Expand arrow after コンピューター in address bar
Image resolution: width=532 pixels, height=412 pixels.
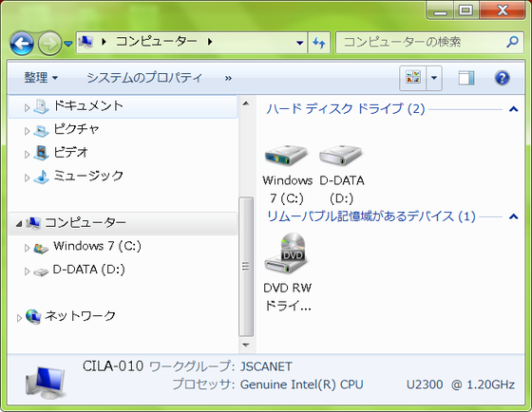(x=210, y=42)
